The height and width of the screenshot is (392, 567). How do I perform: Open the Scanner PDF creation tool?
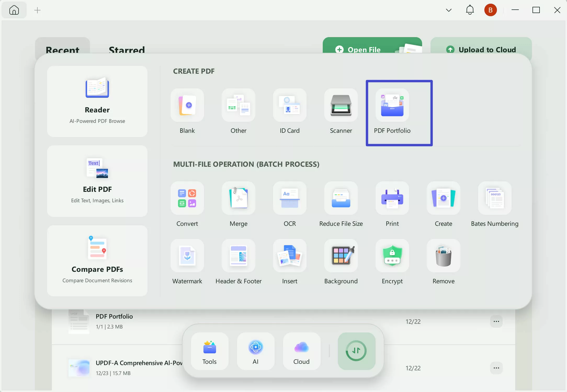click(x=341, y=105)
